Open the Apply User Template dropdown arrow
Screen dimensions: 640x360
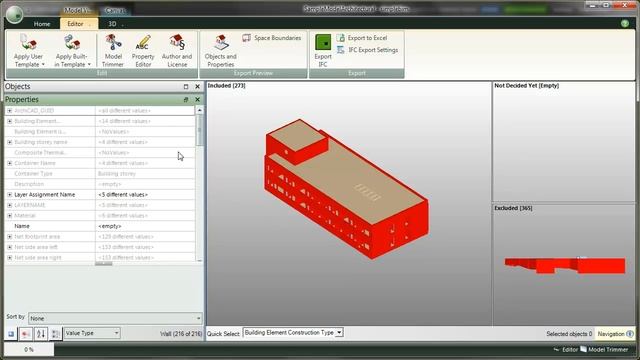click(x=43, y=64)
